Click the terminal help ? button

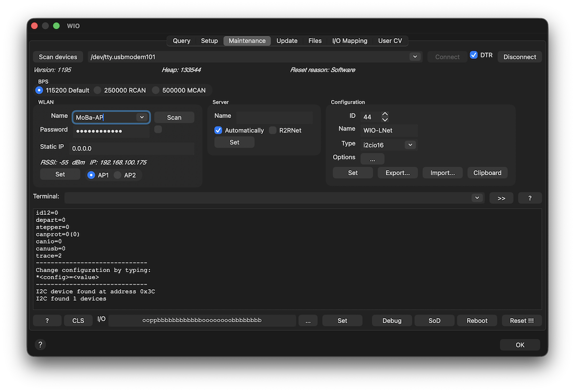[529, 198]
